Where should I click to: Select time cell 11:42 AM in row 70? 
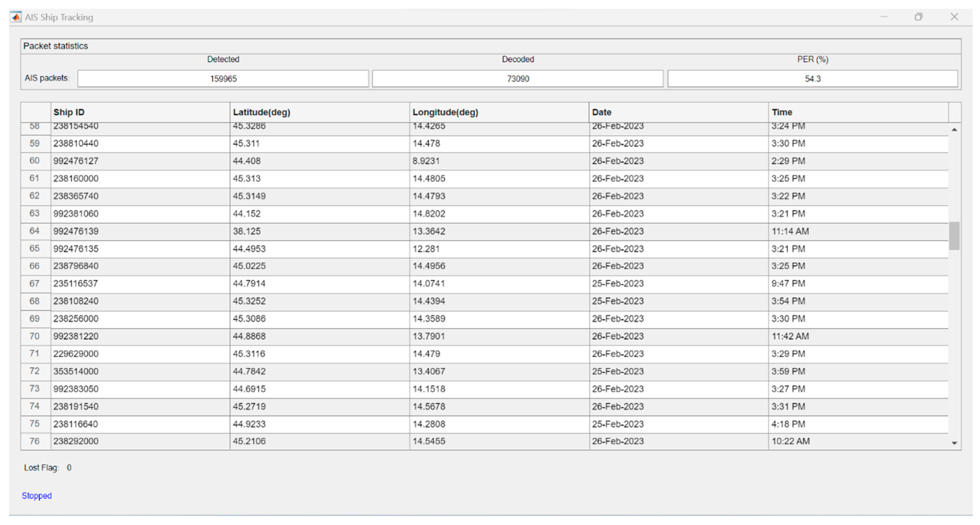click(790, 336)
